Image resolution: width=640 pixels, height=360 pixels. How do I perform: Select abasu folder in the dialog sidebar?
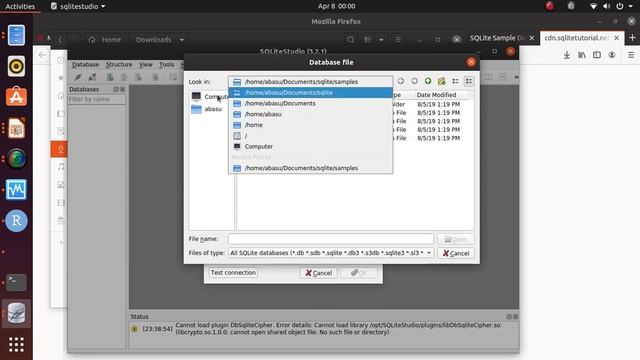coord(207,109)
